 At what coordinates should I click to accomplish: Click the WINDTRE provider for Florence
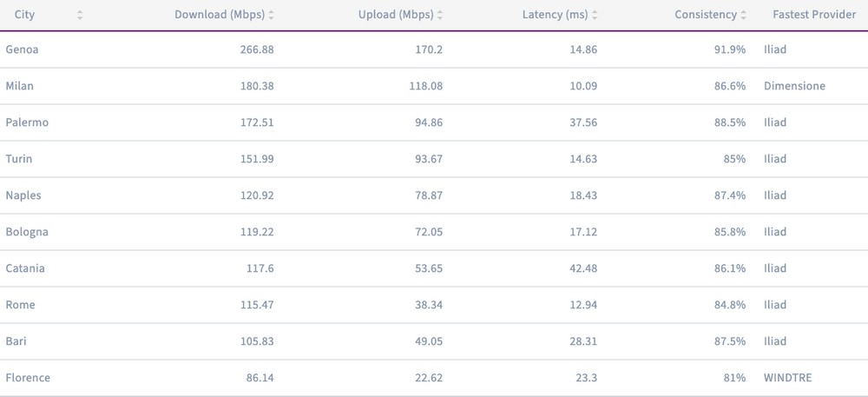pyautogui.click(x=788, y=378)
